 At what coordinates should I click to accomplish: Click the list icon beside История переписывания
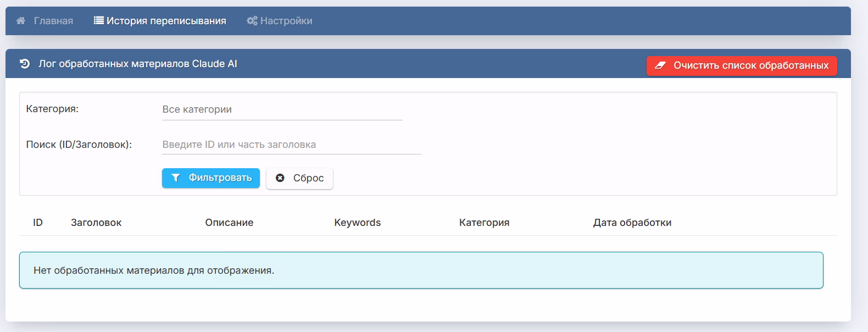(99, 21)
